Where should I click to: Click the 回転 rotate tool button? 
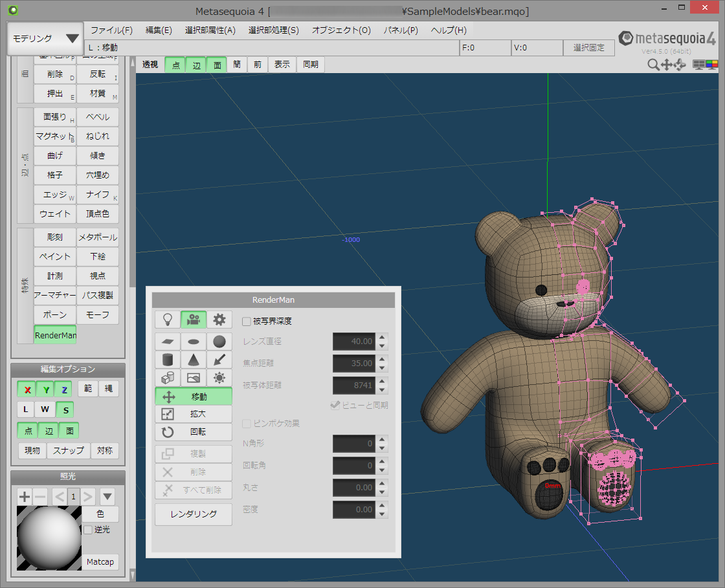[194, 432]
